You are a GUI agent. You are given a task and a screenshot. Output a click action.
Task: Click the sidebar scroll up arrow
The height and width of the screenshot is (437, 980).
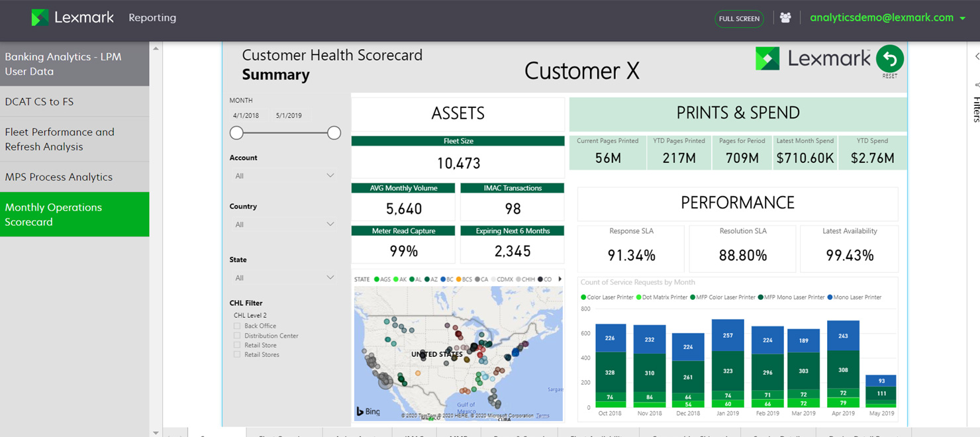(156, 48)
